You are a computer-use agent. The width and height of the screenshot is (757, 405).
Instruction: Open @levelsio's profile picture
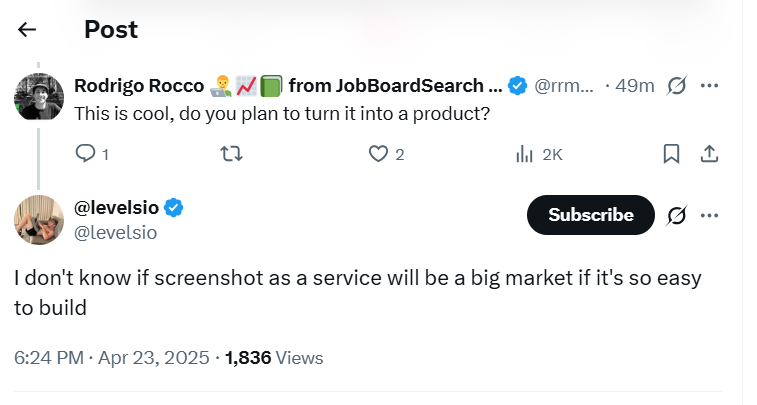tap(39, 219)
